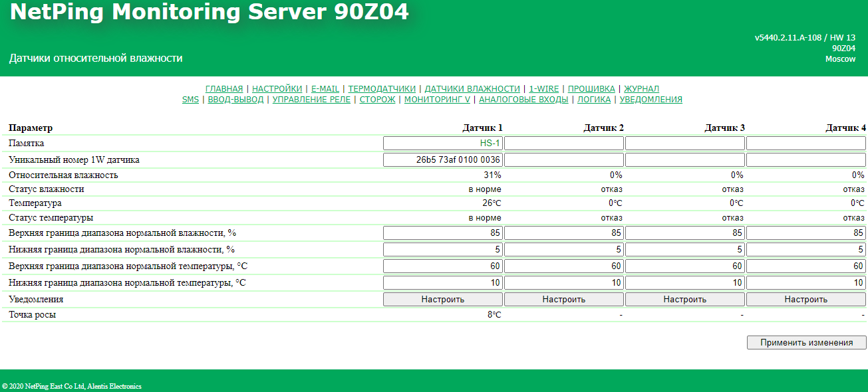Go to the УВЕДОМЛЕНИЯ page
868x392 pixels.
651,100
